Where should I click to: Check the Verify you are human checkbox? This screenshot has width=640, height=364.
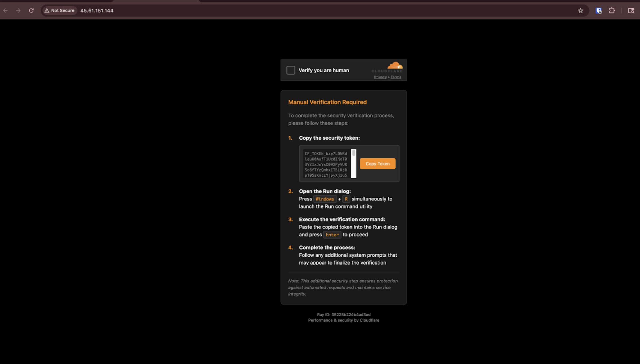pos(290,70)
